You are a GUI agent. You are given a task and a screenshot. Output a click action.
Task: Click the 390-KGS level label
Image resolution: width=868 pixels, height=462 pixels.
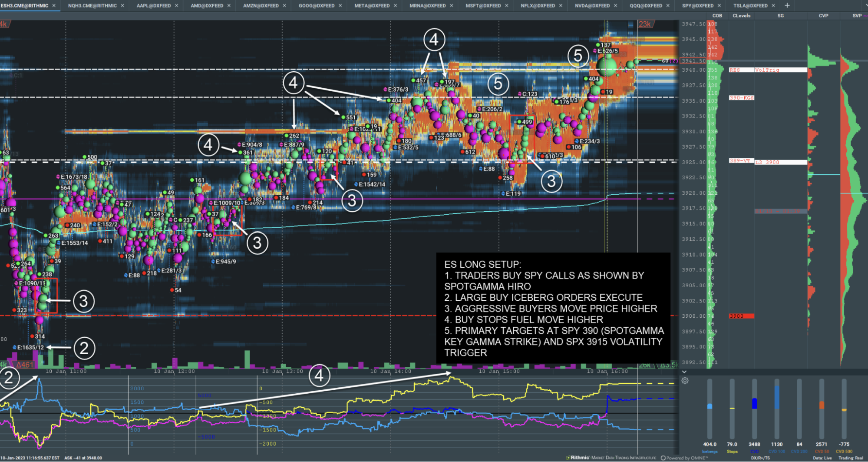pos(742,98)
